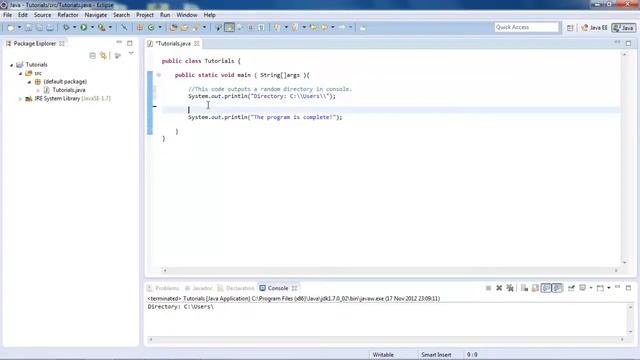Open the Edit menu
The image size is (640, 360).
coord(23,15)
